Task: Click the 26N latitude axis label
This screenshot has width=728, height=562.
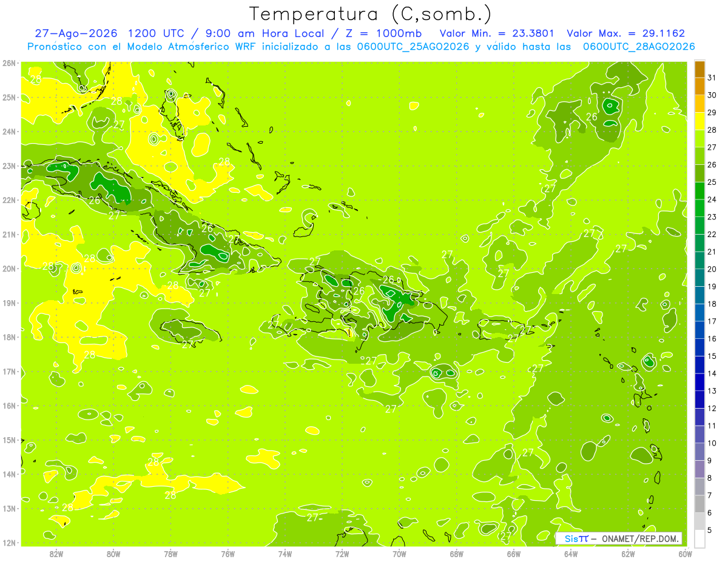Action: coord(9,63)
